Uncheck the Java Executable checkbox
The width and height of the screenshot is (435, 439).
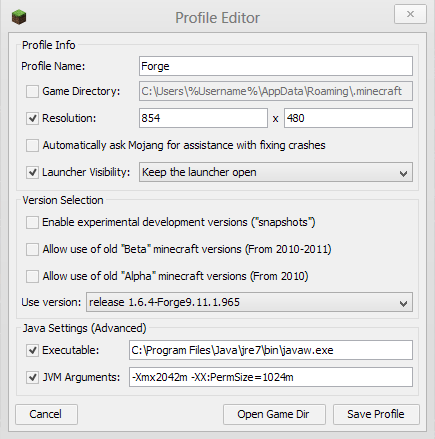(32, 350)
